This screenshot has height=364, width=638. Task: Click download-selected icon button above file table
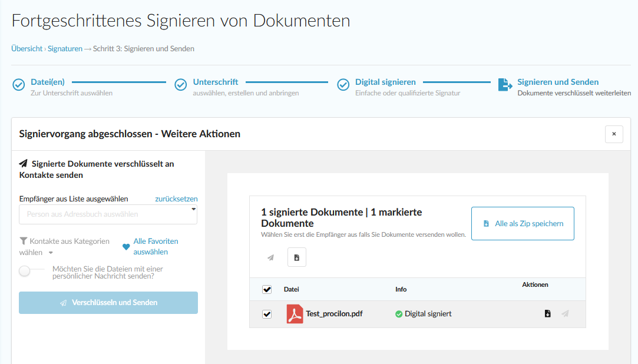(297, 257)
